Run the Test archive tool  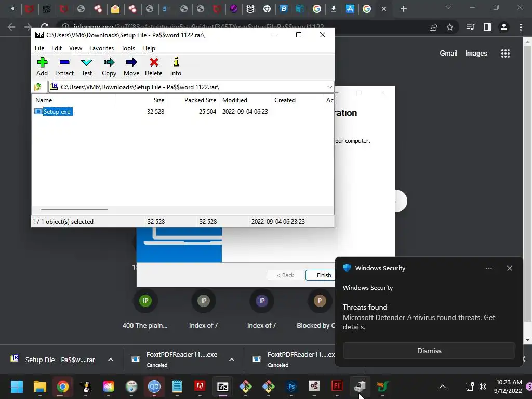click(x=87, y=67)
